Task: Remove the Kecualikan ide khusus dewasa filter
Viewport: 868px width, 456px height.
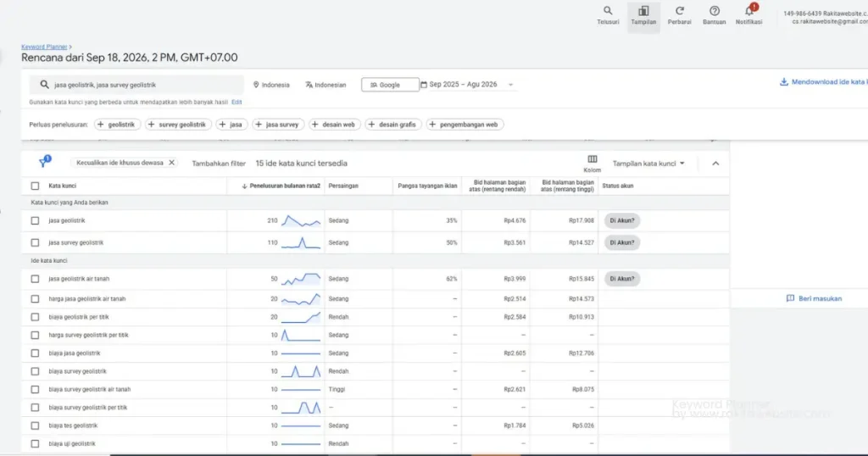Action: (x=171, y=163)
